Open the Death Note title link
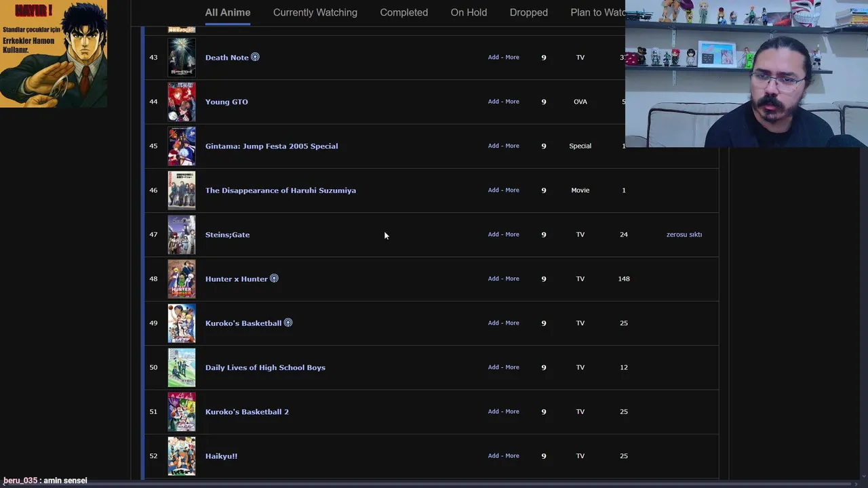868x488 pixels. point(227,58)
